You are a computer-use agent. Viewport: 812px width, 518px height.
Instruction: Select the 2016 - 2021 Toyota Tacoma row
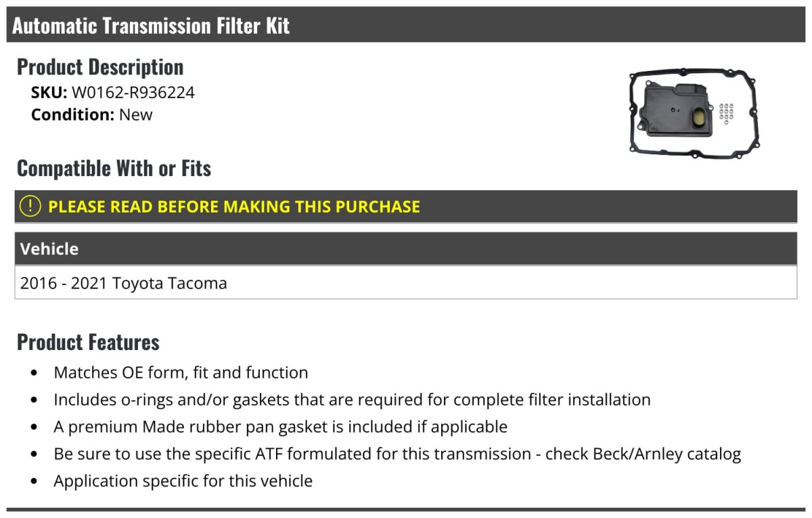point(124,283)
